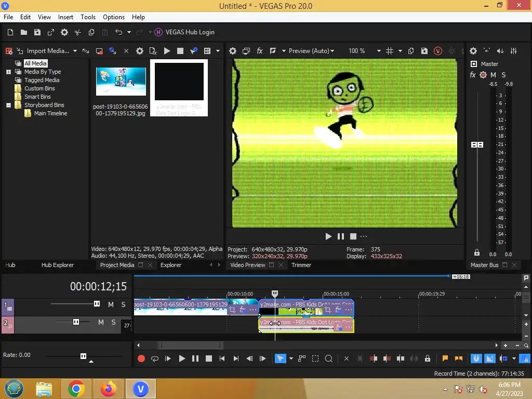The width and height of the screenshot is (532, 399).
Task: Toggle loop playback in the transport bar
Action: coord(155,358)
